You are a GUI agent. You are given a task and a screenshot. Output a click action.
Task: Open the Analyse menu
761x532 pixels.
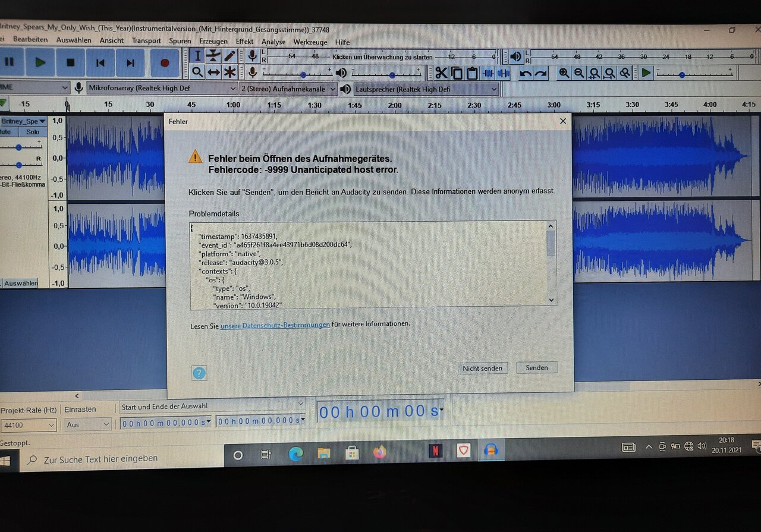[x=273, y=42]
